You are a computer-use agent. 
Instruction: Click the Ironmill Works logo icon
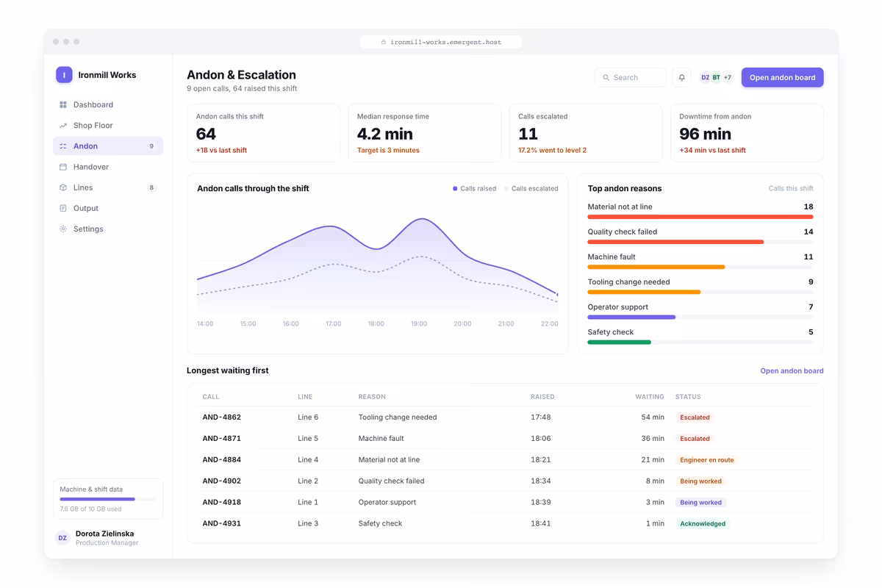click(x=64, y=74)
